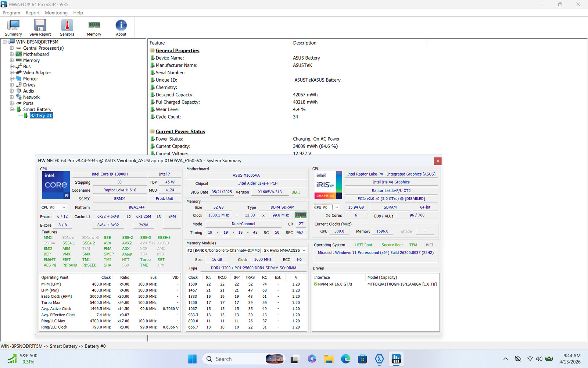Open the Help menu
The height and width of the screenshot is (368, 588).
click(78, 13)
